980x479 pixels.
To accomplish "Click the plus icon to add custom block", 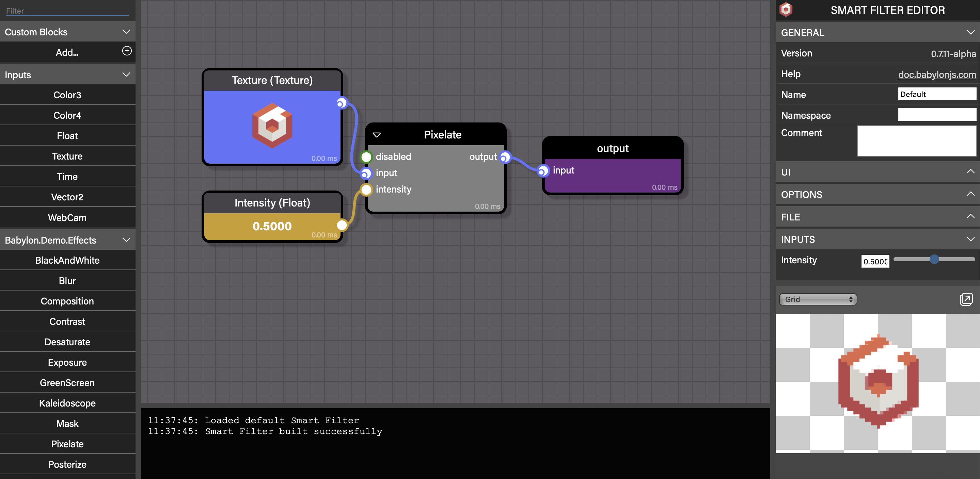I will (x=127, y=51).
